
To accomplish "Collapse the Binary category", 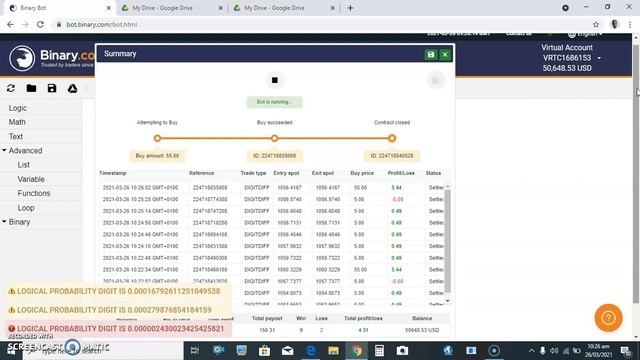I will click(16, 222).
